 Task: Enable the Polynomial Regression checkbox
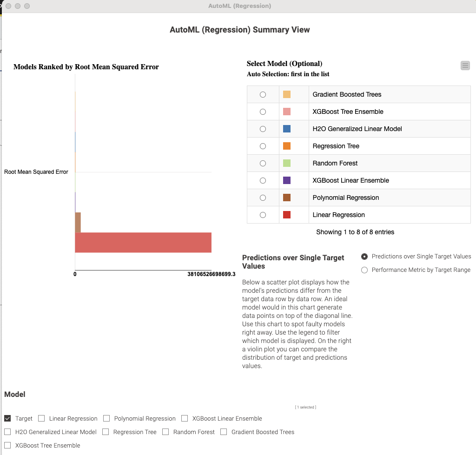[106, 418]
